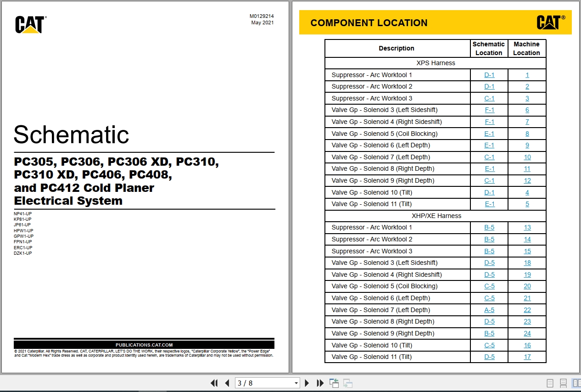Open the page number dropdown arrow
Image resolution: width=581 pixels, height=392 pixels.
(296, 383)
